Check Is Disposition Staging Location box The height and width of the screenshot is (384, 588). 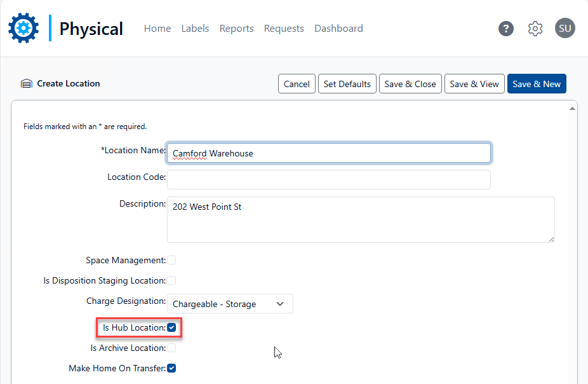[171, 280]
